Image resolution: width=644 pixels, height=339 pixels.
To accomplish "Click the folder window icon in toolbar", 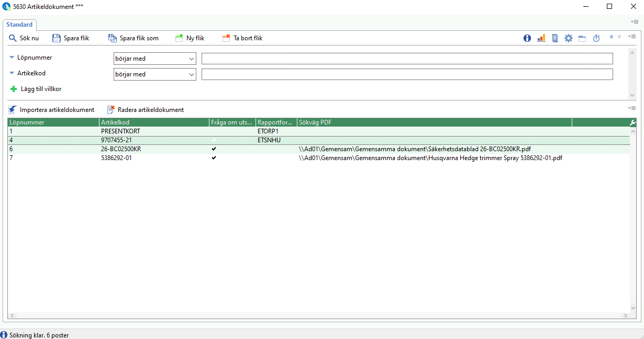I will 582,38.
